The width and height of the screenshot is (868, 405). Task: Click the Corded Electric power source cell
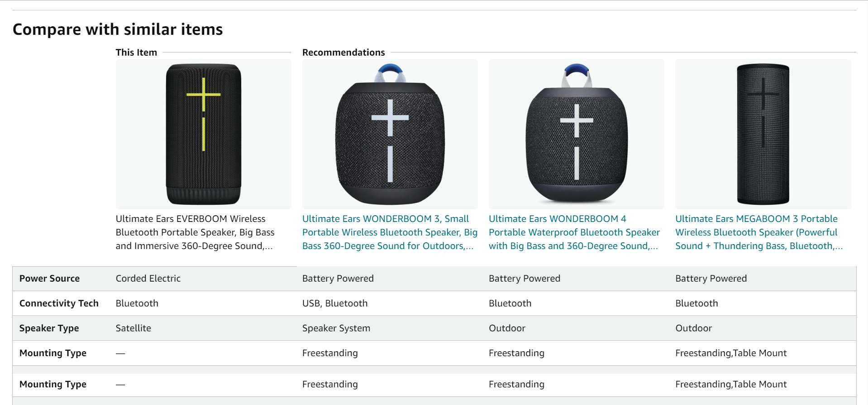(148, 278)
